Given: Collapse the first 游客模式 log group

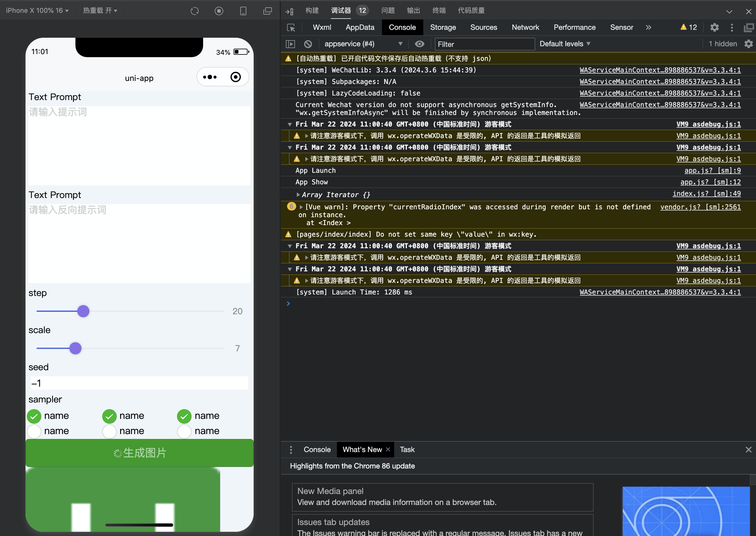Looking at the screenshot, I should 290,124.
